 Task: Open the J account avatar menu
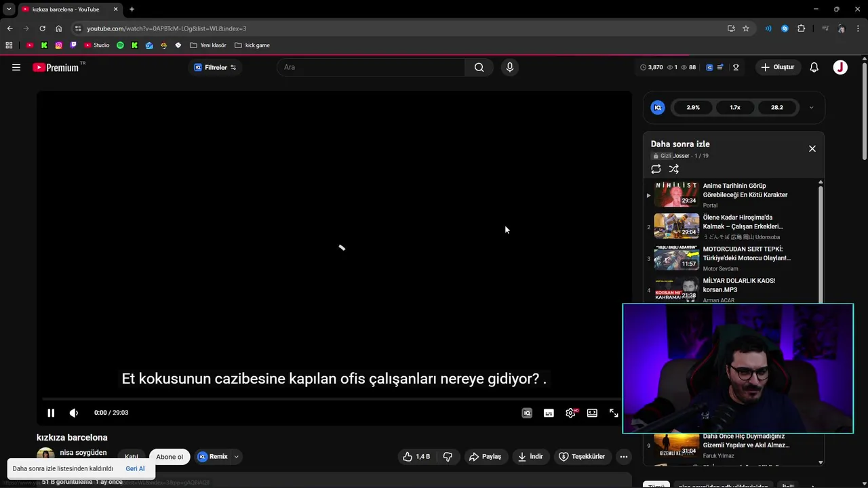coord(840,67)
